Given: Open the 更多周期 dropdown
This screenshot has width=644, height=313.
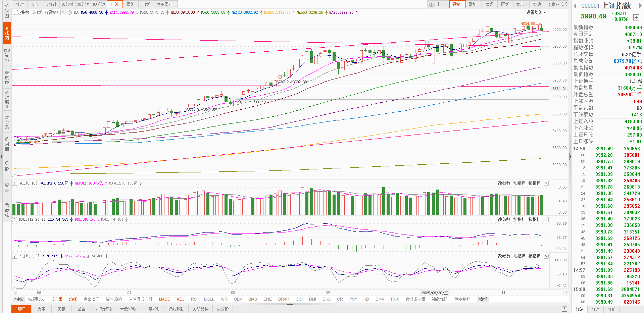Looking at the screenshot, I should tap(166, 4).
